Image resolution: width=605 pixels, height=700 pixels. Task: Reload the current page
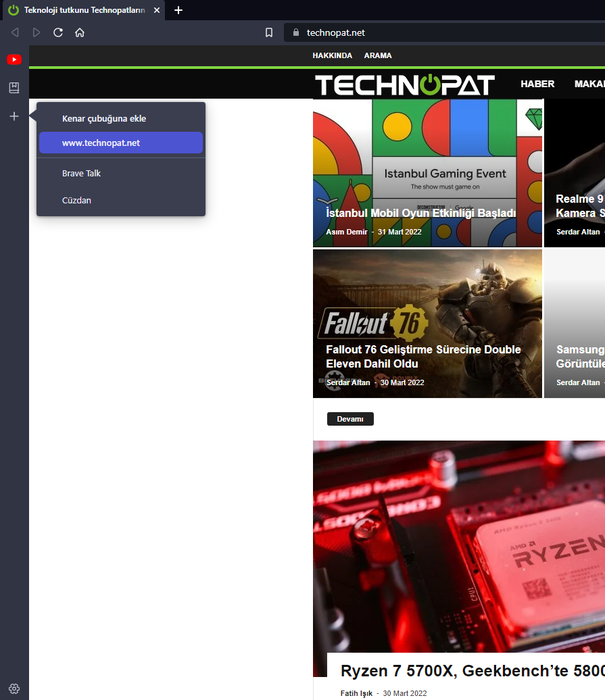pyautogui.click(x=58, y=32)
